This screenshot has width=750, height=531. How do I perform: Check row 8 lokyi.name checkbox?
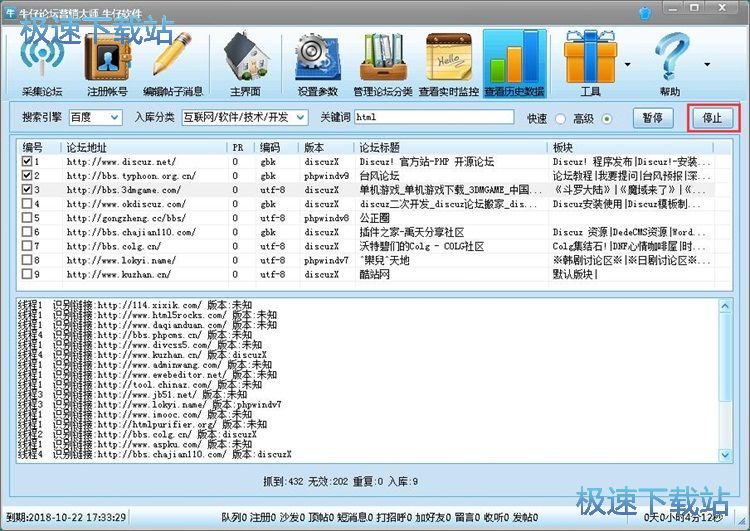[27, 260]
